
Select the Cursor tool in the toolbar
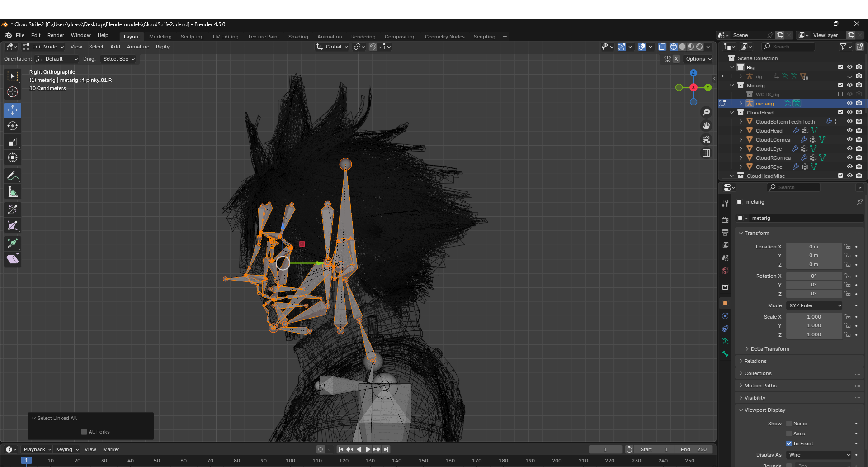13,92
